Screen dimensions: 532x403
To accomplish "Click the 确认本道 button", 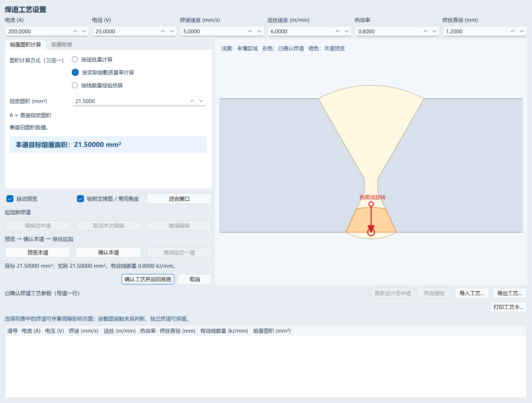I will (x=109, y=253).
